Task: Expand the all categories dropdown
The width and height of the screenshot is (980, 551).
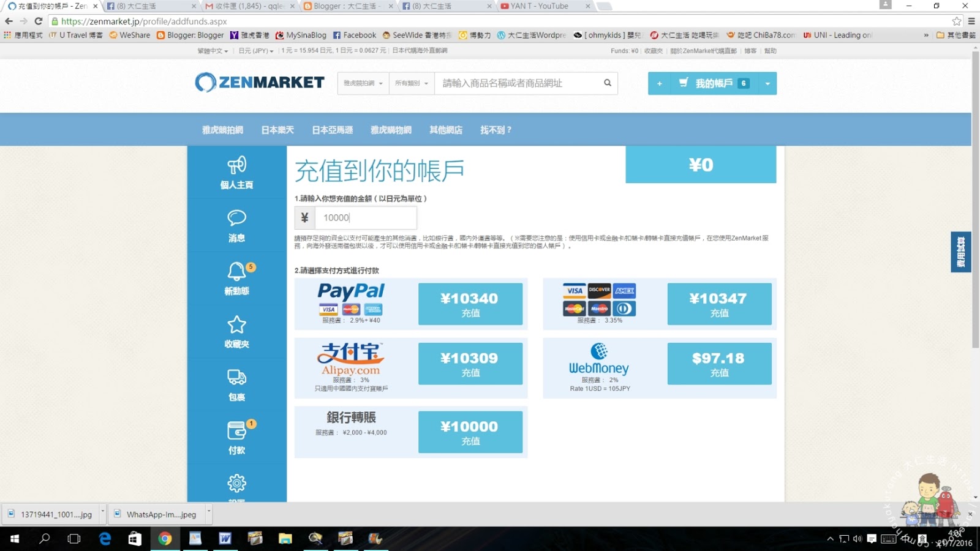Action: pyautogui.click(x=411, y=83)
